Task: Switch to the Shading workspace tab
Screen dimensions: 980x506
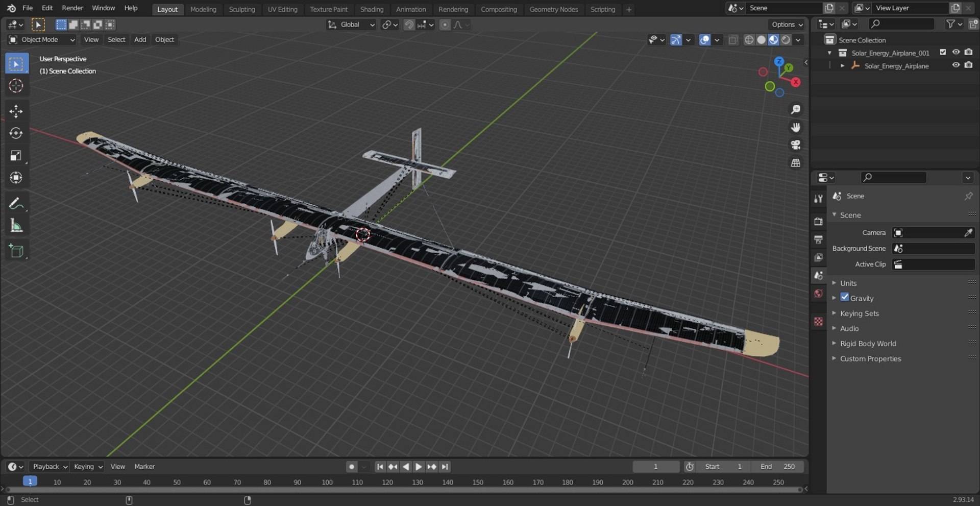Action: point(372,9)
